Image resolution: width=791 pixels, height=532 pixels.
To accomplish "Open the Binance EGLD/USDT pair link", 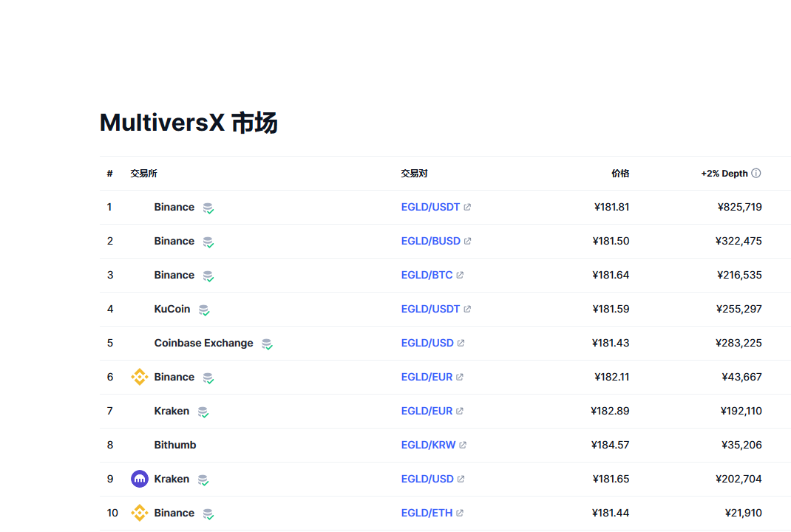I will tap(430, 207).
